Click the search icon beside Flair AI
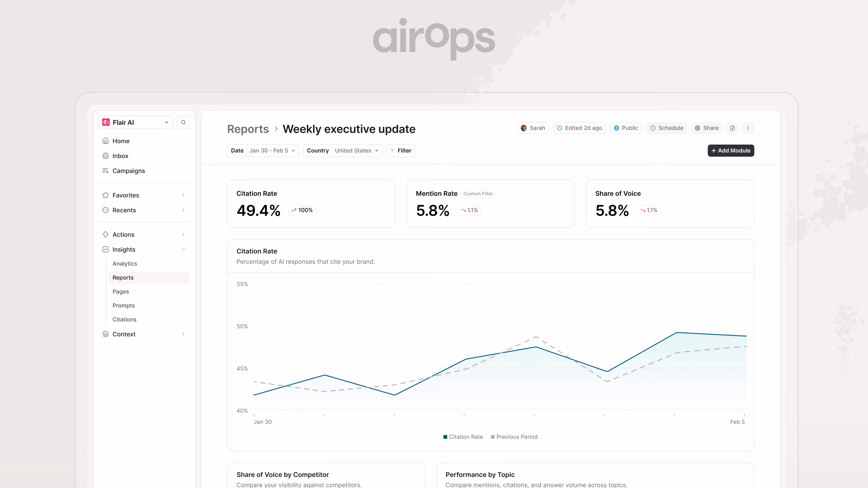This screenshot has width=868, height=488. pyautogui.click(x=183, y=122)
